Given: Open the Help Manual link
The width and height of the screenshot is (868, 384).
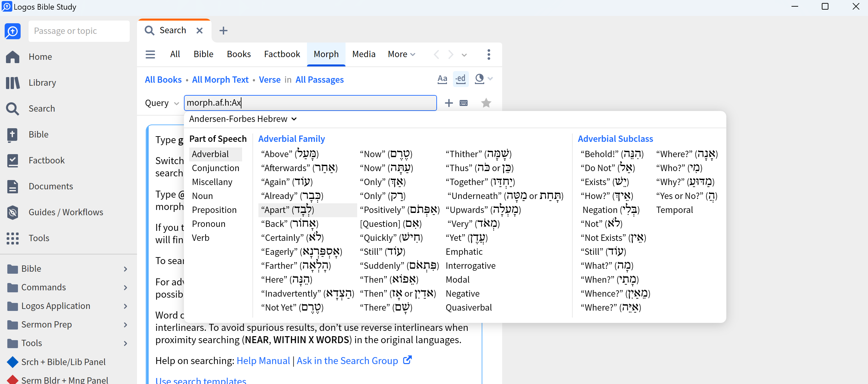Looking at the screenshot, I should coord(263,361).
